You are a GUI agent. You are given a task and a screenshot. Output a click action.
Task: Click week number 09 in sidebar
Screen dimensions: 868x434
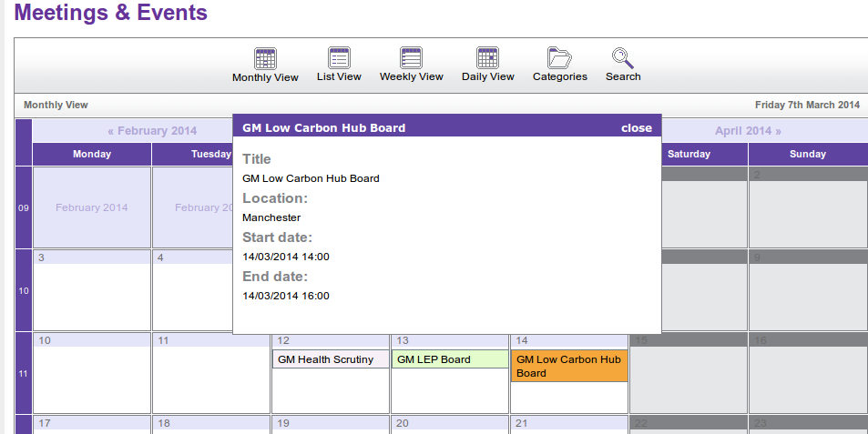24,208
